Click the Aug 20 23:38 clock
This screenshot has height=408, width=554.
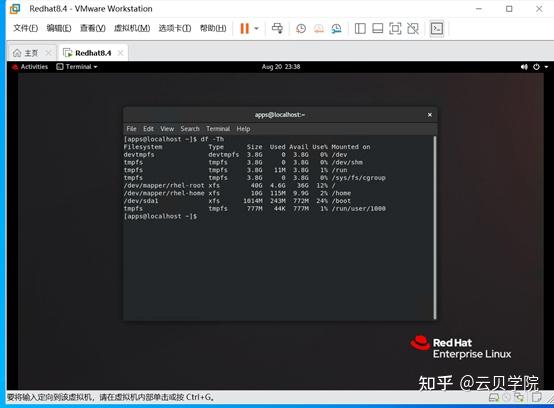[x=281, y=67]
